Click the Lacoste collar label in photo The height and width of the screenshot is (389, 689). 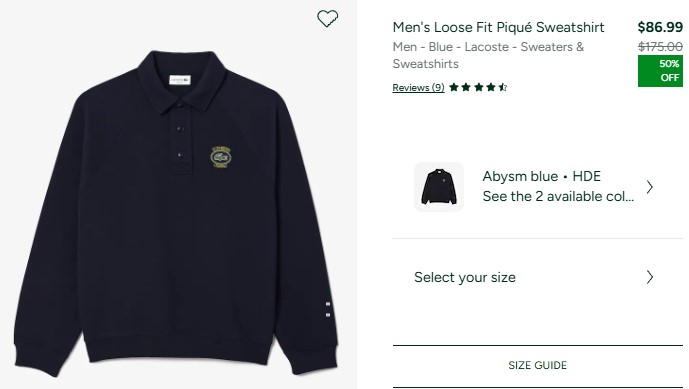180,80
